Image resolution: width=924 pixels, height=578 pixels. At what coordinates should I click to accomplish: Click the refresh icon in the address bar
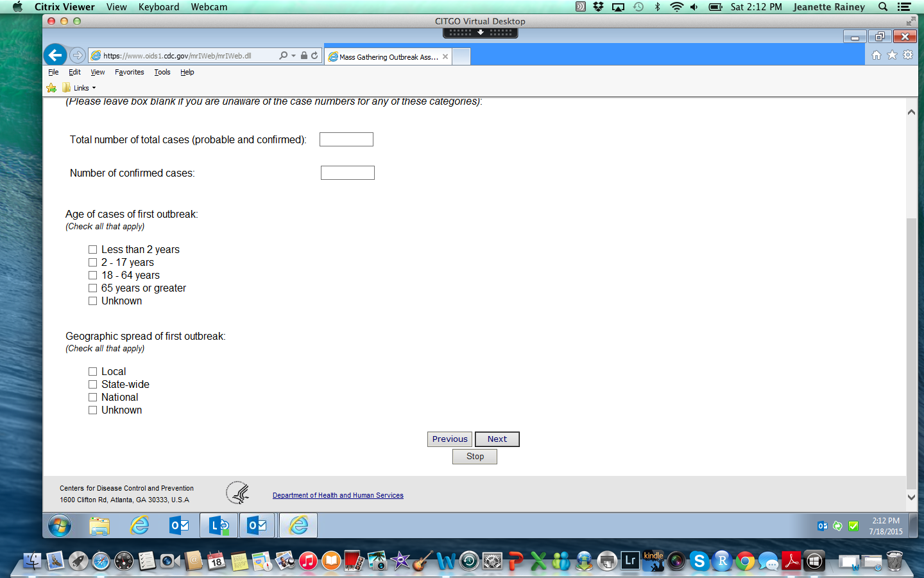click(x=314, y=56)
